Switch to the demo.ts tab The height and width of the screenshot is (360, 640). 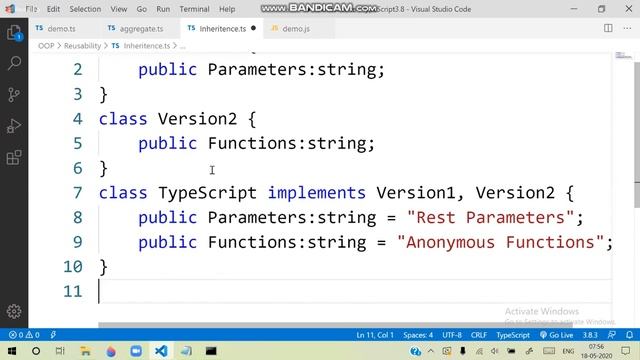pos(61,28)
